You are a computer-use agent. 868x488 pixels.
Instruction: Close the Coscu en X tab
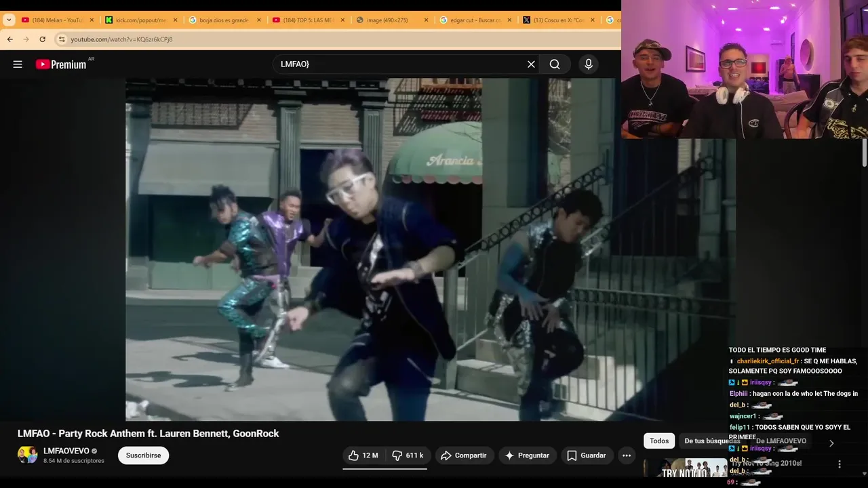click(x=593, y=20)
